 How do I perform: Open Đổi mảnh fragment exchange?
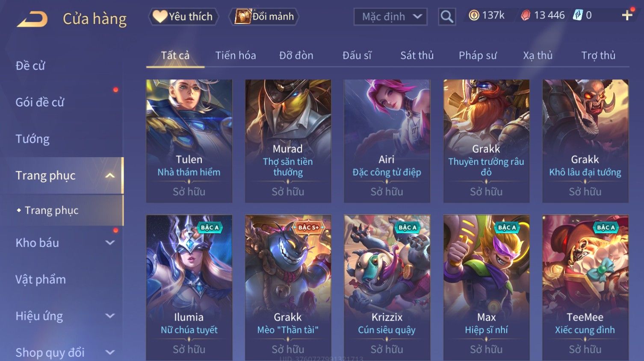(x=264, y=17)
